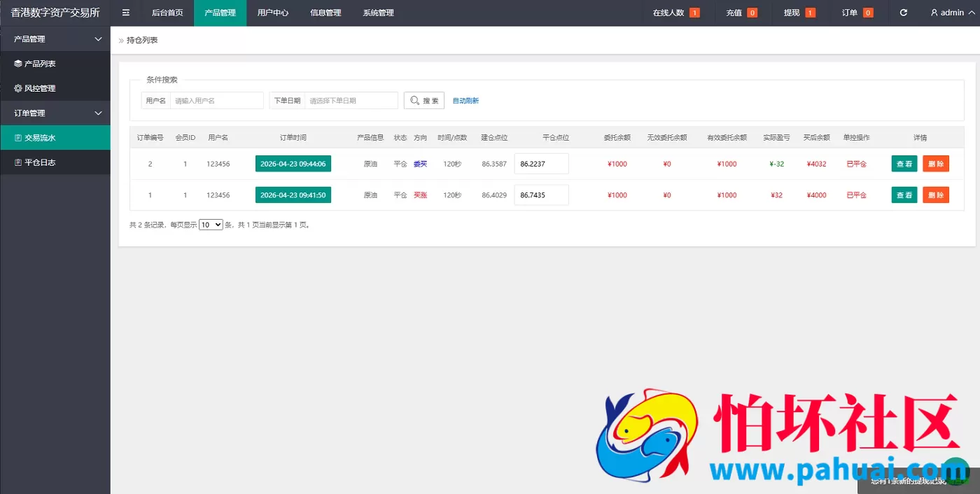This screenshot has width=980, height=494.
Task: Edit close price field 86.2237
Action: click(x=542, y=164)
